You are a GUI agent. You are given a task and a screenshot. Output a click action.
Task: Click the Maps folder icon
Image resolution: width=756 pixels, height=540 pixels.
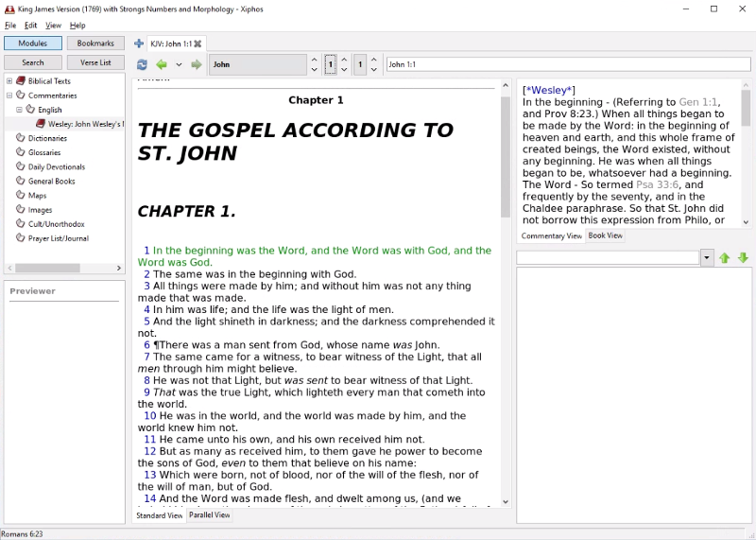pyautogui.click(x=20, y=196)
